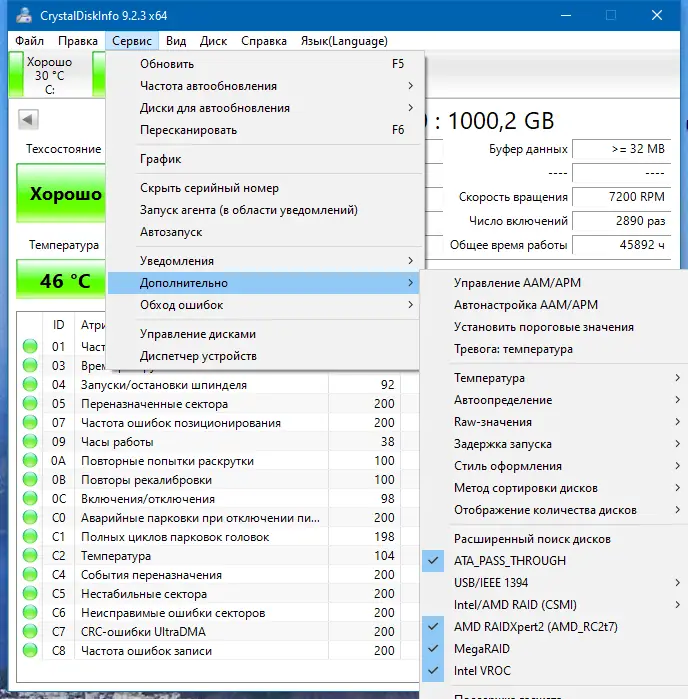Click the 46 °C temperature button
The width and height of the screenshot is (688, 699).
pyautogui.click(x=62, y=280)
